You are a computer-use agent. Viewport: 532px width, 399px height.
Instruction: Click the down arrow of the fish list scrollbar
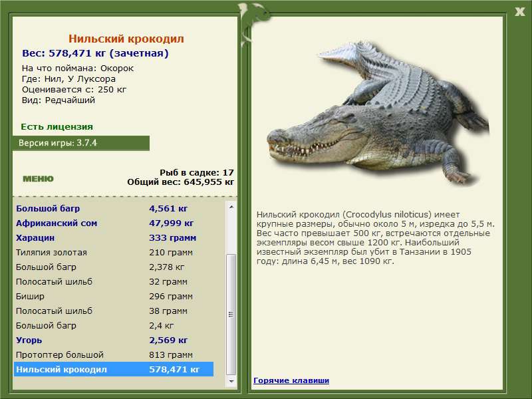pos(231,381)
